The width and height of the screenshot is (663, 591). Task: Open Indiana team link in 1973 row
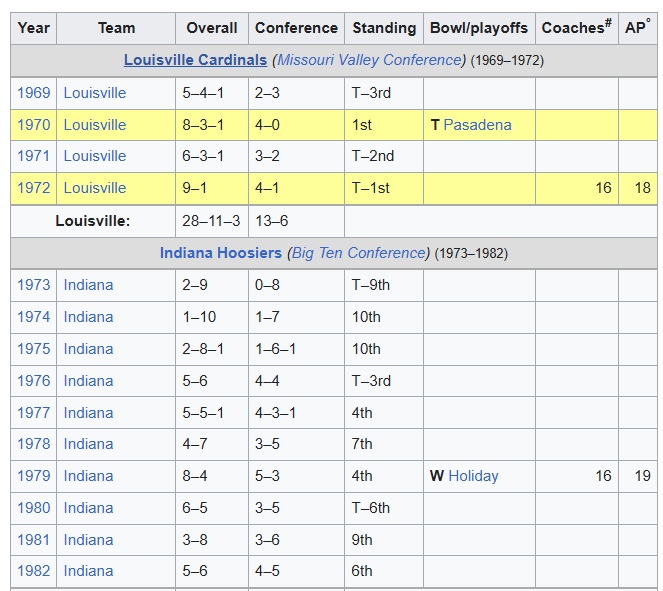pos(88,285)
